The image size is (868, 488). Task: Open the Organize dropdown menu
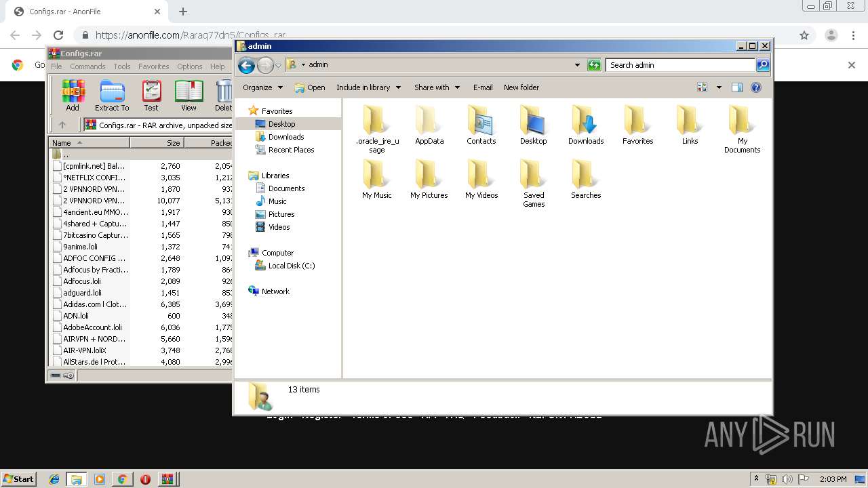[x=262, y=87]
